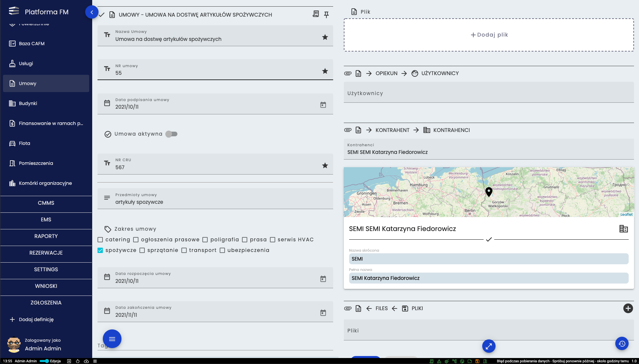Click the cloud upload icon in status bar
The height and width of the screenshot is (364, 639).
[x=86, y=361]
